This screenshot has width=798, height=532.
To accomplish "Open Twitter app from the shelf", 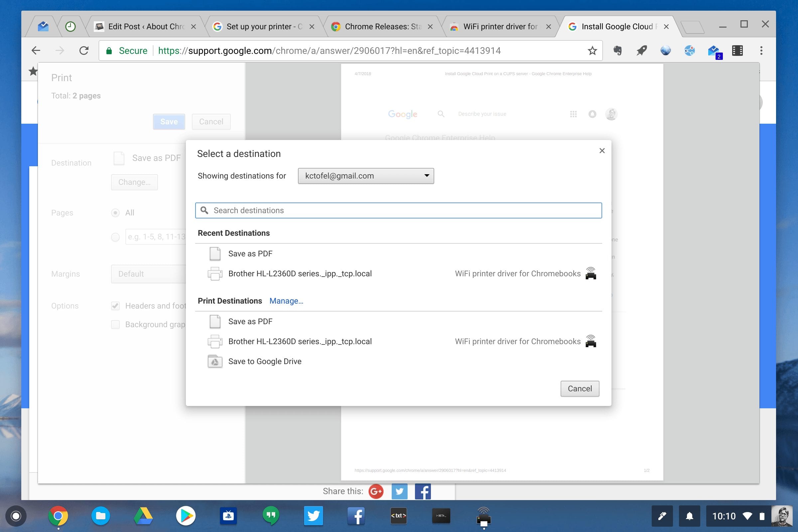I will click(313, 516).
